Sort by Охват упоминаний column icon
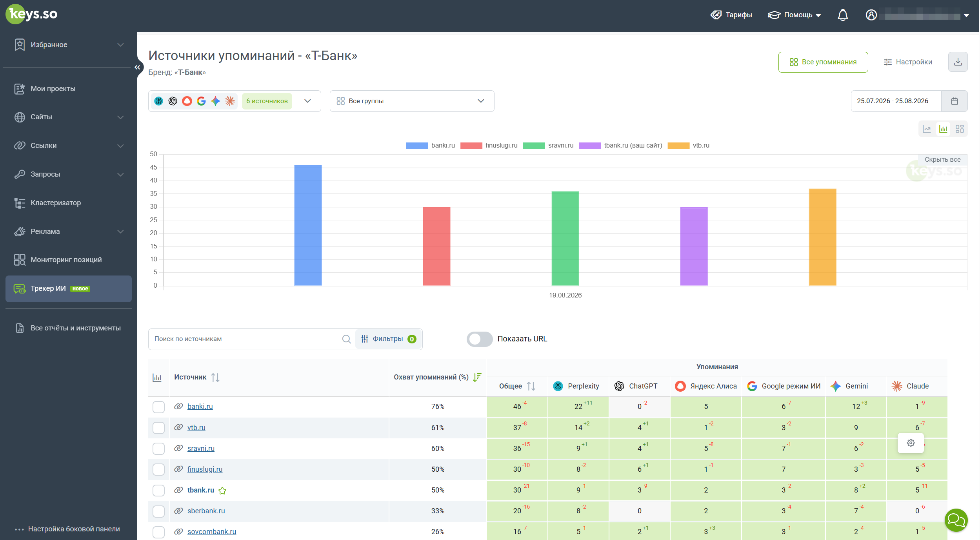This screenshot has height=540, width=980. point(477,377)
